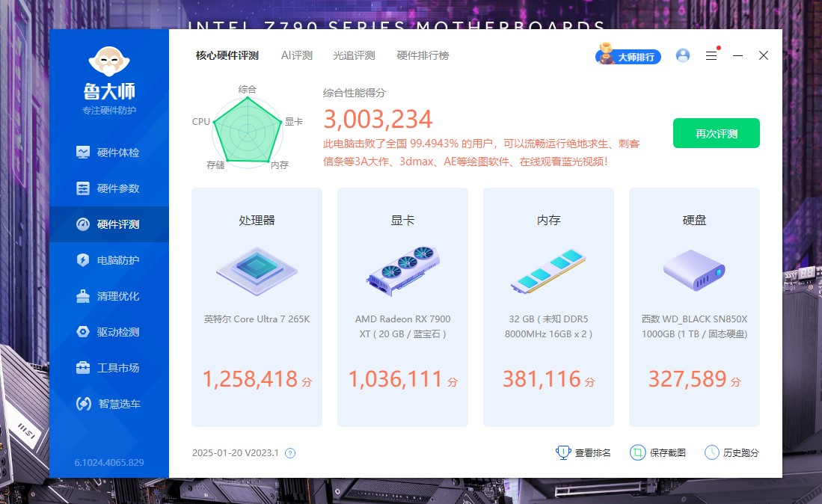Click the 综合性能得分 heading
This screenshot has height=504, width=822.
point(355,93)
